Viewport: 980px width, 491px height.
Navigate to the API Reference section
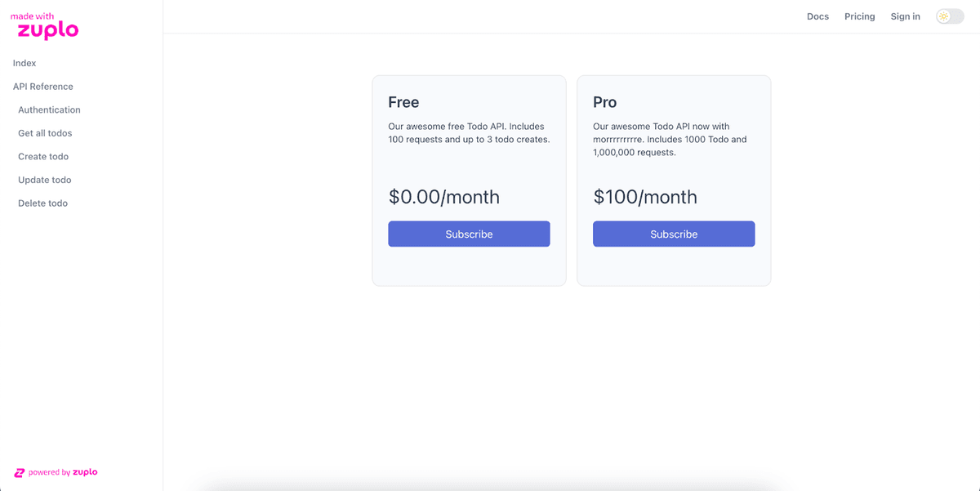click(x=42, y=86)
